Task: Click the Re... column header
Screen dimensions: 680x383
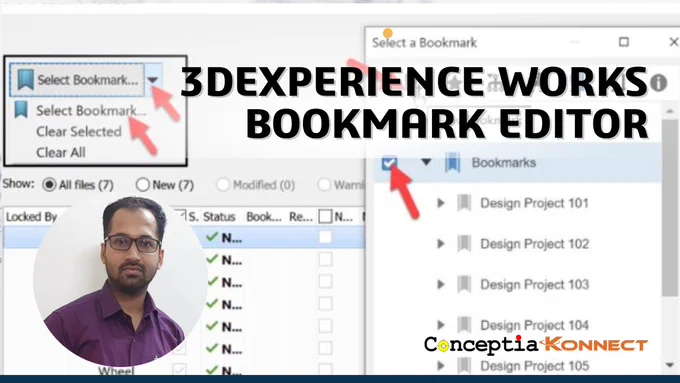Action: coord(301,216)
